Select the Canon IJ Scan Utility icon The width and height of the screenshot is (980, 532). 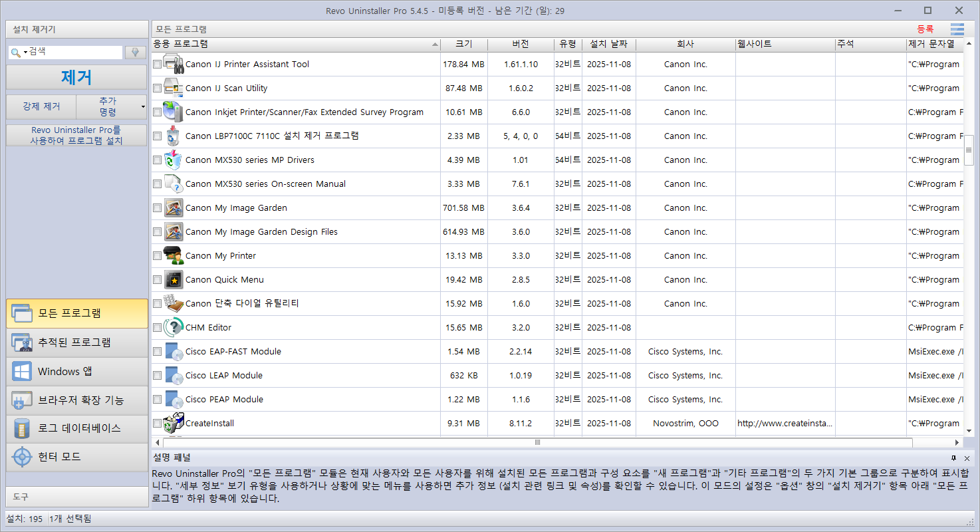pyautogui.click(x=174, y=88)
